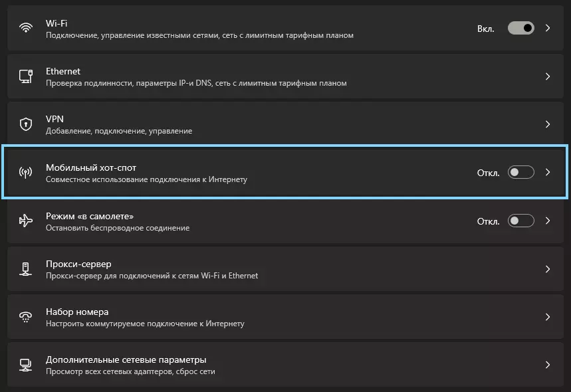Viewport: 571px width, 392px height.
Task: Click the proxy server icon
Action: tap(26, 269)
